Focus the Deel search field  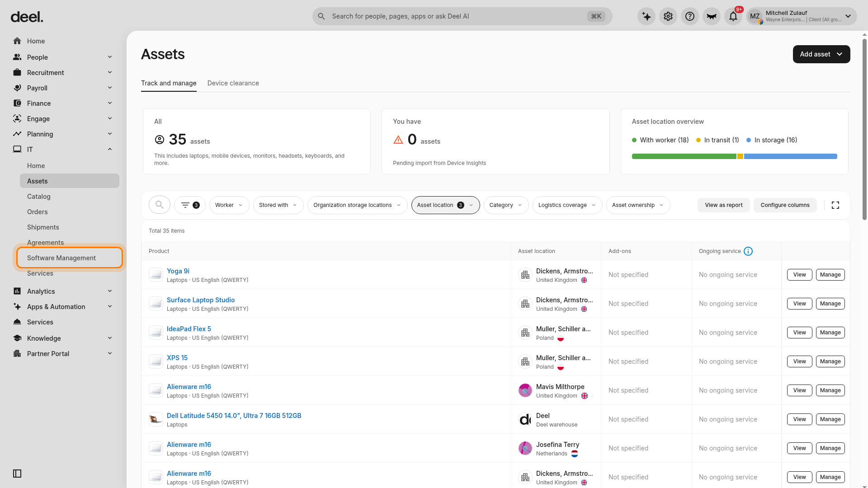click(462, 16)
